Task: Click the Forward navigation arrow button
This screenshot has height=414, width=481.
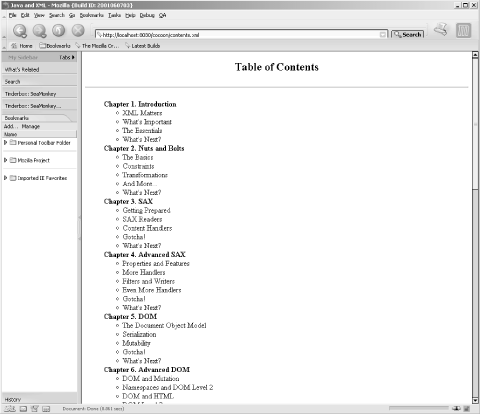Action: click(x=39, y=31)
